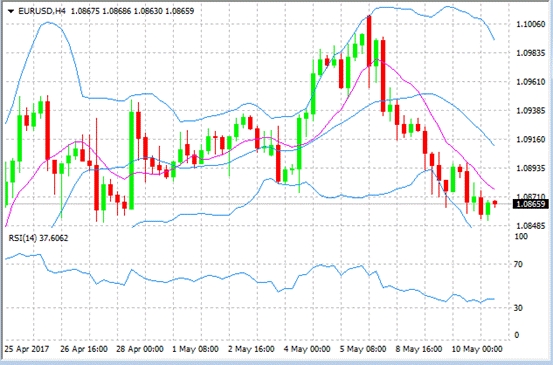The height and width of the screenshot is (365, 553).
Task: Select the current price label 1.08659
Action: coord(531,204)
